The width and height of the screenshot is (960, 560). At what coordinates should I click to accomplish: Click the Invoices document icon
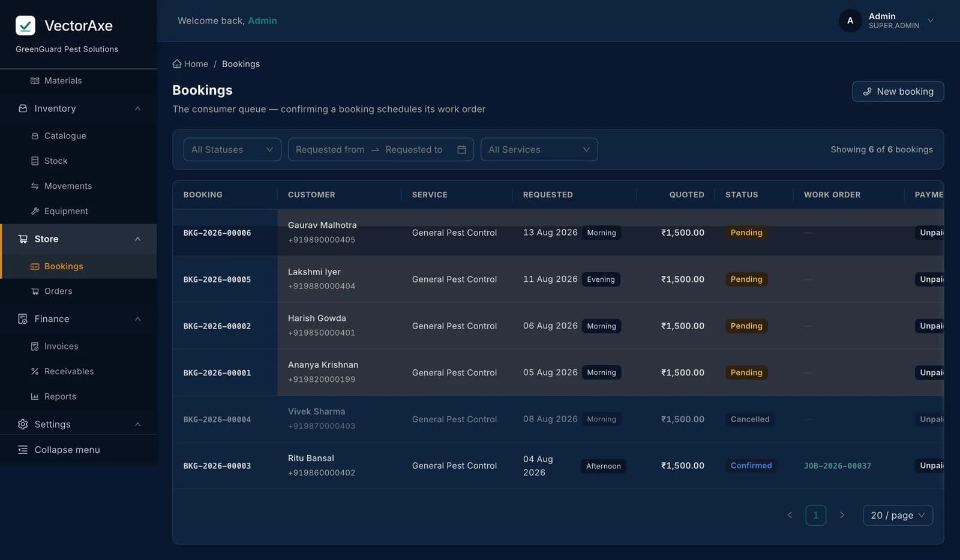tap(35, 347)
